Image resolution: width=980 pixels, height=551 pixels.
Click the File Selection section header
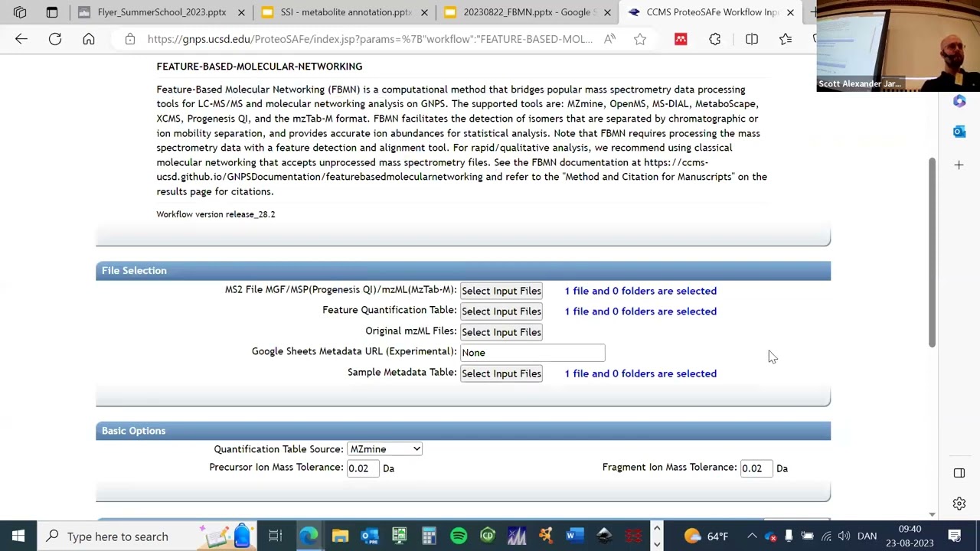pyautogui.click(x=463, y=271)
